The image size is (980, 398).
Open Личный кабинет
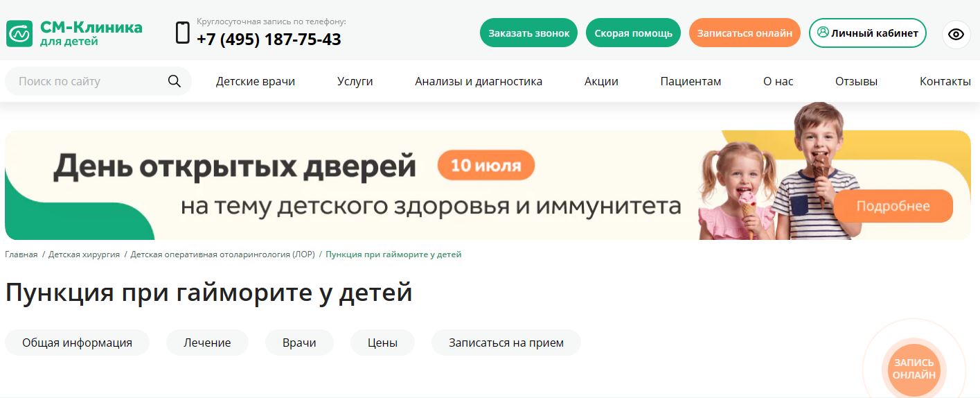[x=868, y=33]
